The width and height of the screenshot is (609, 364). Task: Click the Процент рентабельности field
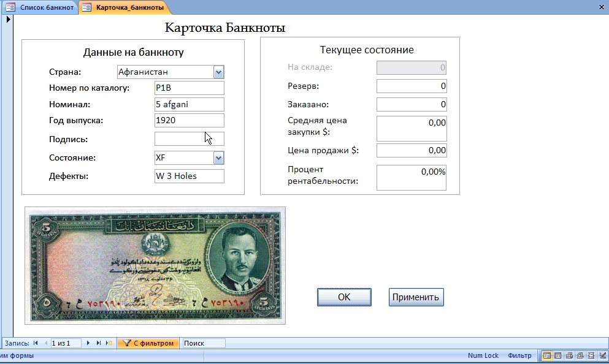[x=412, y=178]
